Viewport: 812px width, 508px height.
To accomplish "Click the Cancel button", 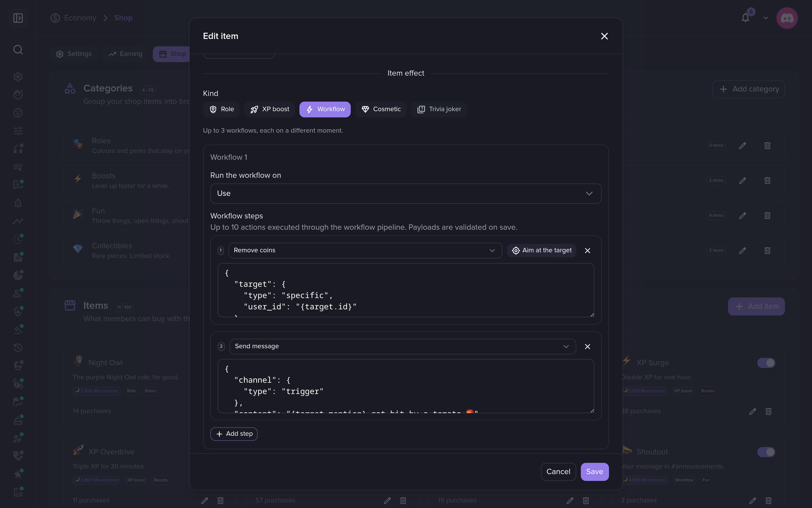I will coord(558,472).
